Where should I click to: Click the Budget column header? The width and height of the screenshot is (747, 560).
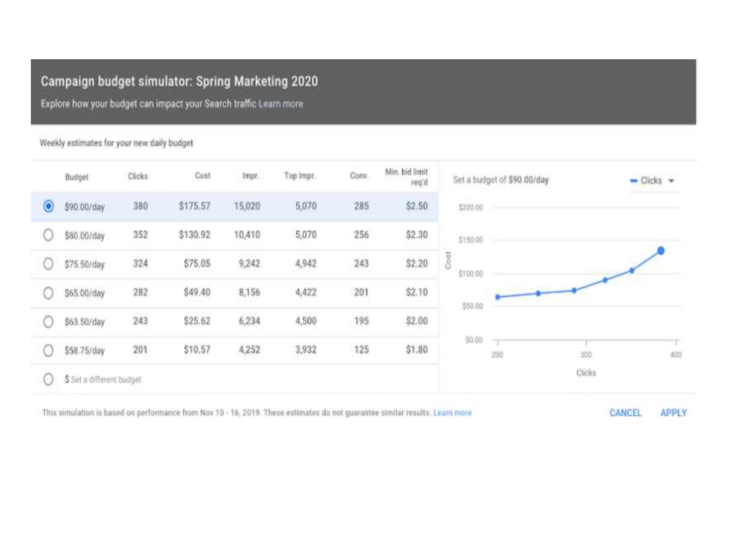click(77, 177)
